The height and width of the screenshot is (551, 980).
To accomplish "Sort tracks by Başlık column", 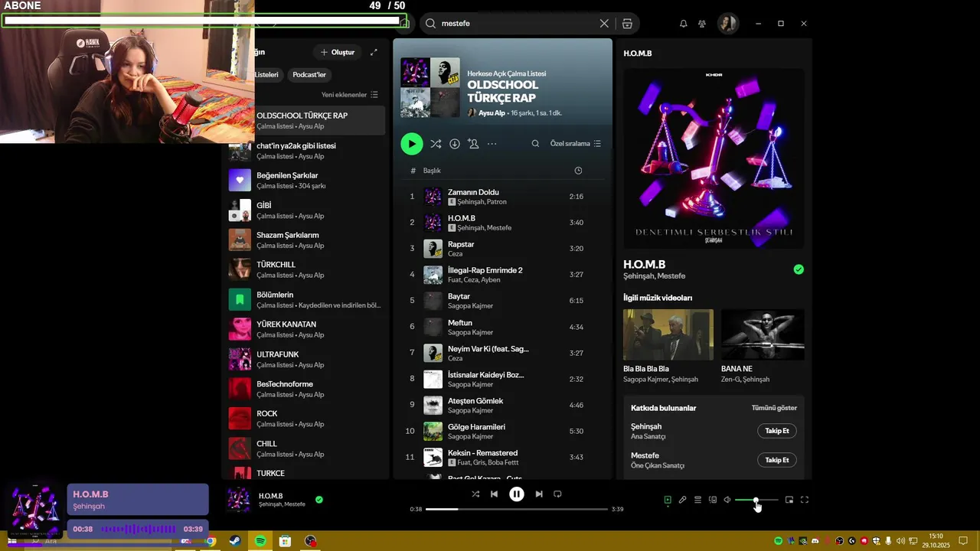I will click(x=432, y=171).
